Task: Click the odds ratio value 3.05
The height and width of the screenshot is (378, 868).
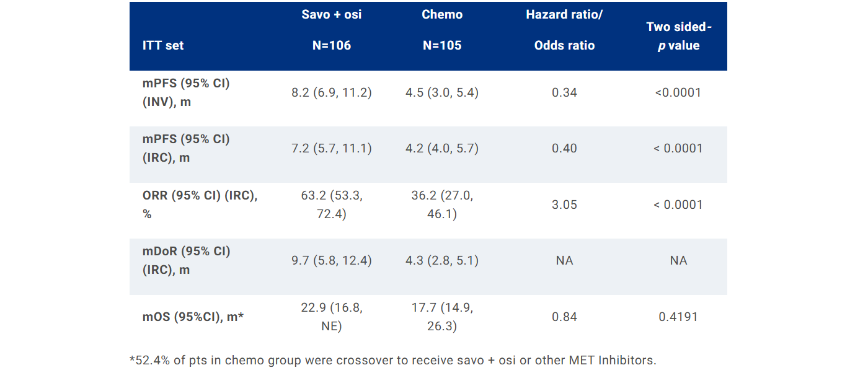Action: click(564, 204)
